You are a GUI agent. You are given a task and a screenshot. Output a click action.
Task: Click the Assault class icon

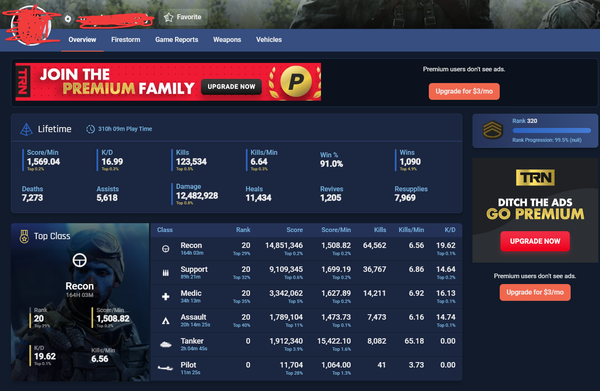(x=166, y=321)
